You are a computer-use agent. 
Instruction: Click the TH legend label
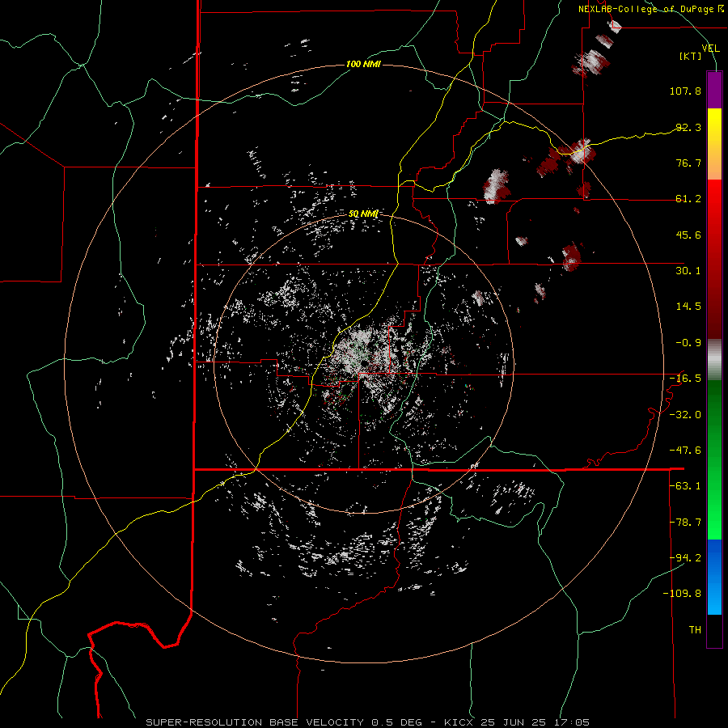[x=695, y=630]
